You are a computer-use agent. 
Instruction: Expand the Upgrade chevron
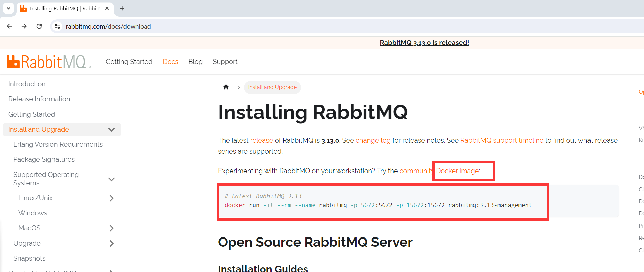(x=112, y=243)
